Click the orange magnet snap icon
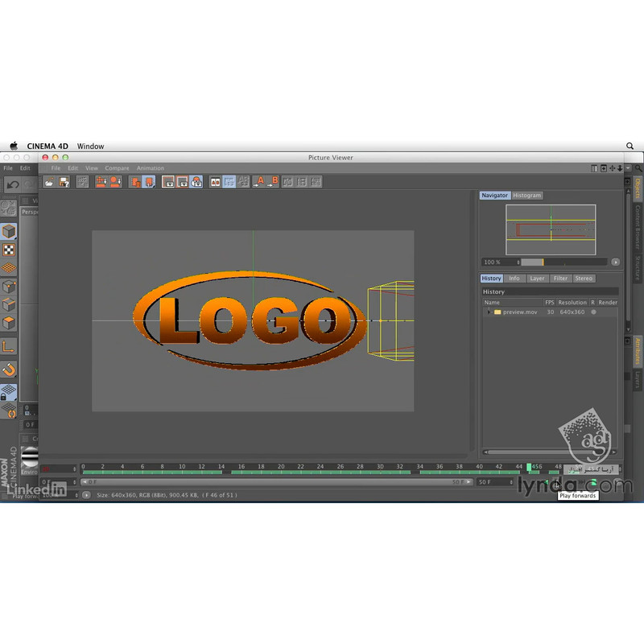 pyautogui.click(x=9, y=369)
